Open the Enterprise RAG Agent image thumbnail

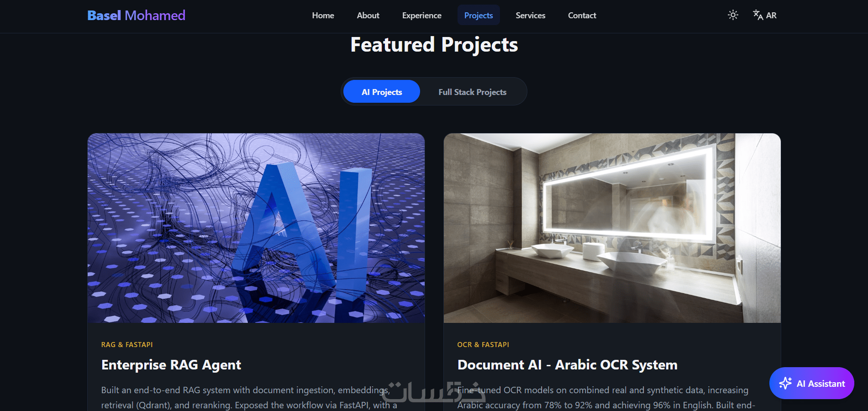tap(256, 228)
